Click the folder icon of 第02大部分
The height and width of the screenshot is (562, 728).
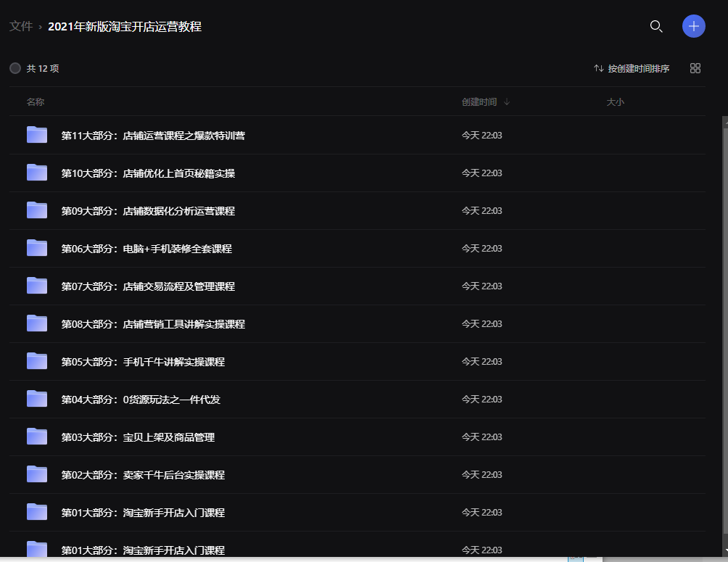36,474
